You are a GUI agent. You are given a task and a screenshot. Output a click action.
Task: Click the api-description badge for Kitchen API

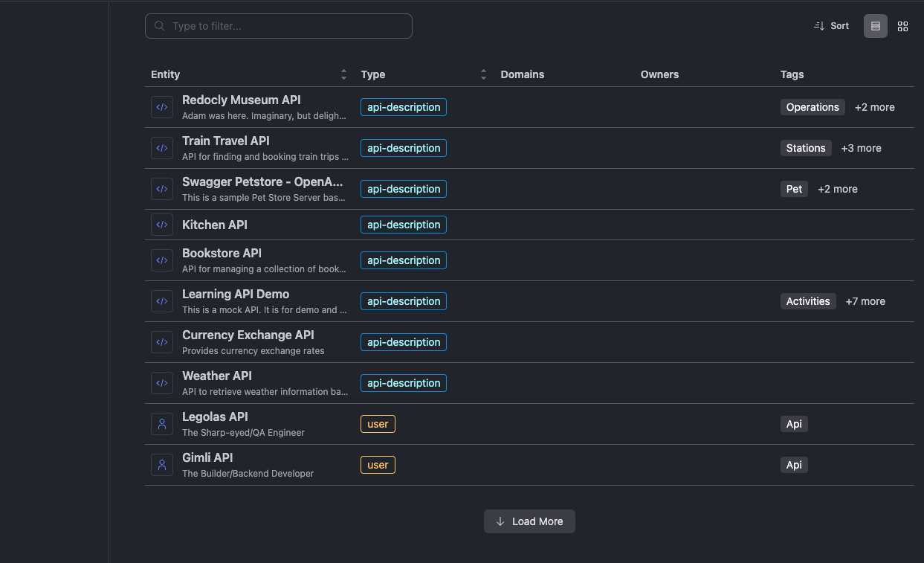coord(404,225)
